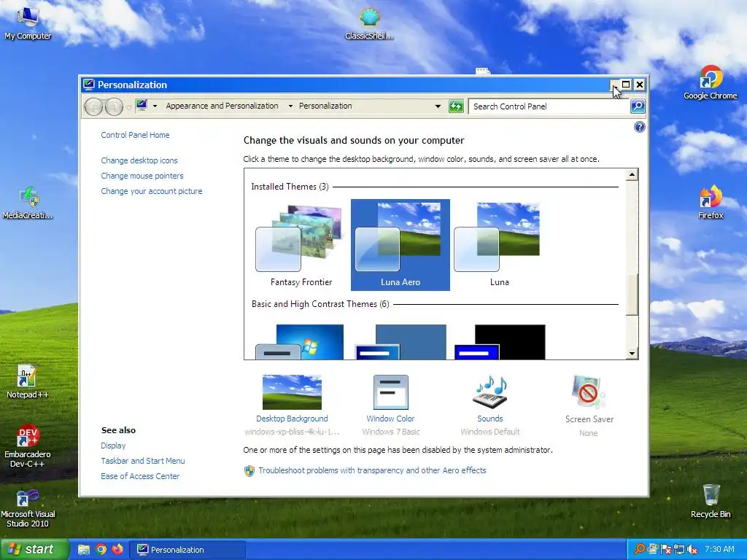Open the Screen Saver icon

click(x=589, y=392)
